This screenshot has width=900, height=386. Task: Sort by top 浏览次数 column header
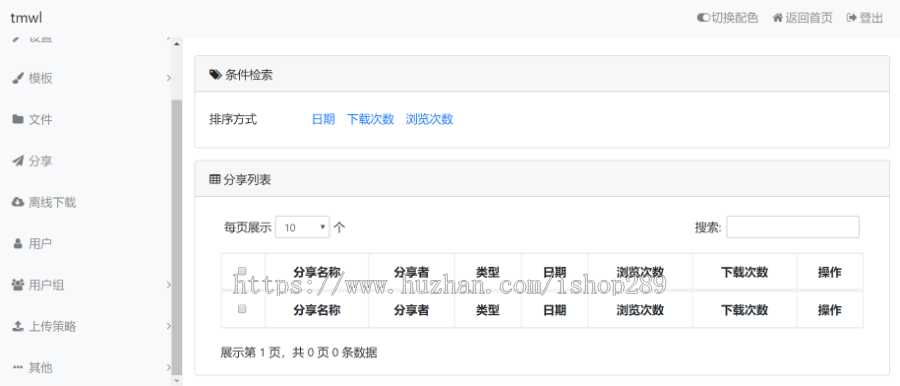click(640, 272)
